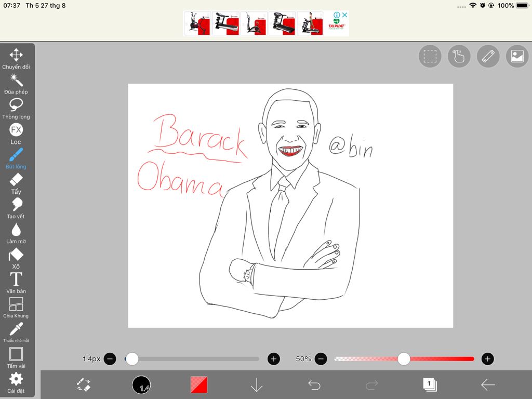Screen dimensions: 532x399
Task: Tap the alarm clock status icon
Action: click(483, 5)
